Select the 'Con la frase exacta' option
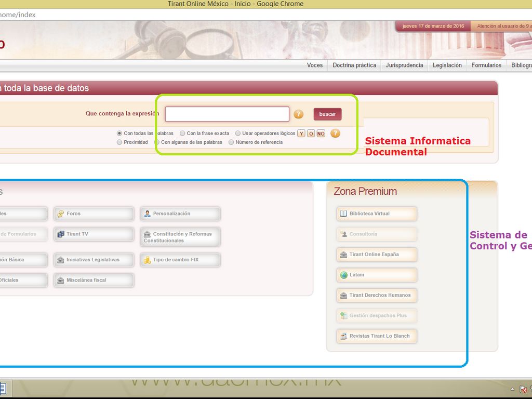This screenshot has width=532, height=399. (x=182, y=134)
